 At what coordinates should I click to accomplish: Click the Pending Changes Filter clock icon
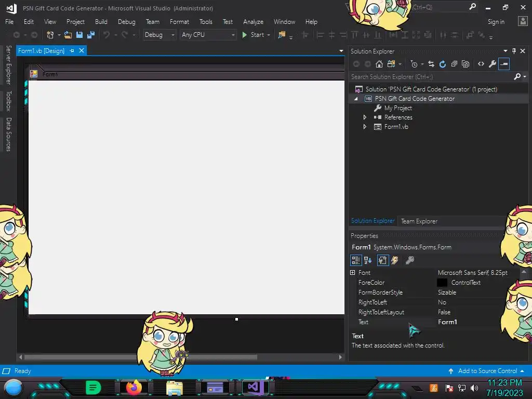[414, 64]
